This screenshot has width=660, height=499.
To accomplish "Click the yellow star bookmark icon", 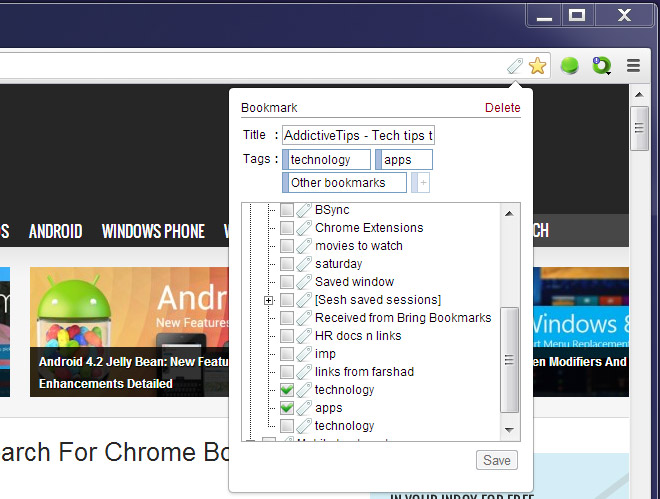I will 538,66.
